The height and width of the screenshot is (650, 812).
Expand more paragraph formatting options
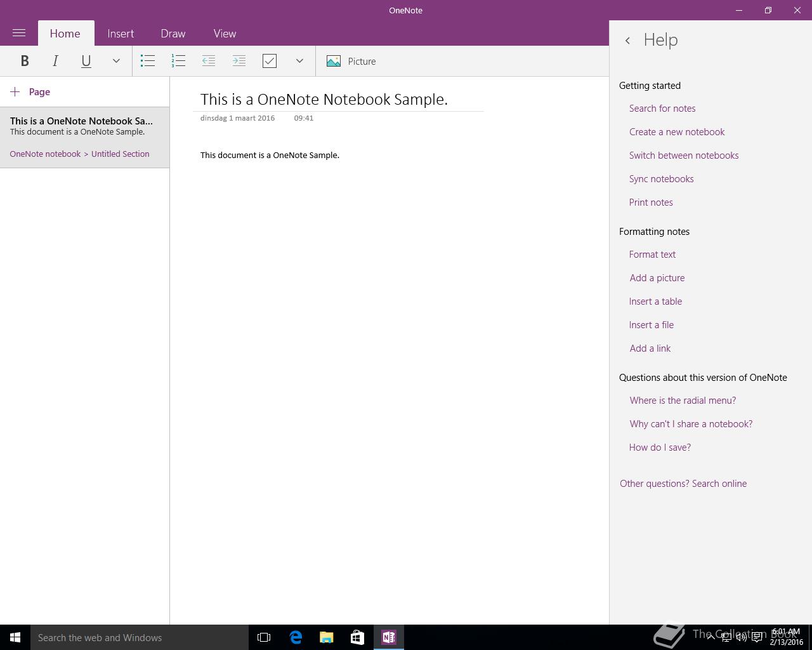(x=299, y=61)
